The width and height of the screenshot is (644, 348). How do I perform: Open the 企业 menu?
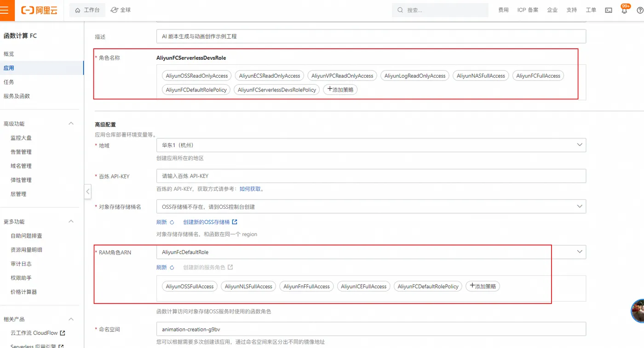pyautogui.click(x=552, y=10)
